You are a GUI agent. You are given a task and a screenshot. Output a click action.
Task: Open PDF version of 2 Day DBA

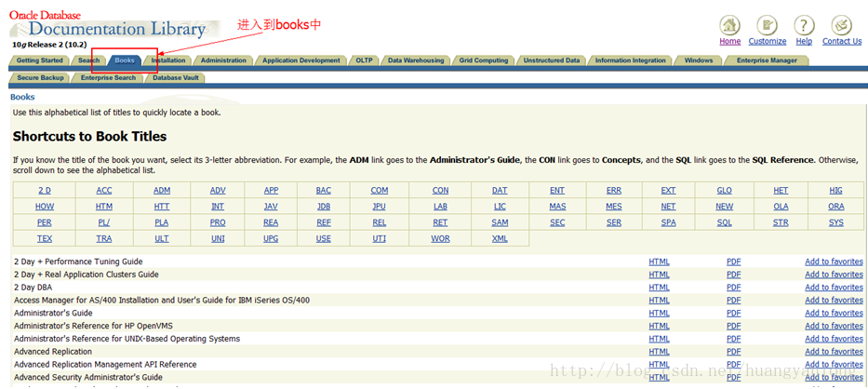pos(733,287)
